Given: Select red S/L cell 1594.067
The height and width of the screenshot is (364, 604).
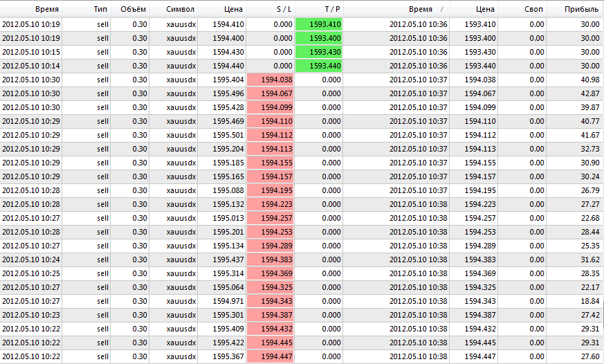Looking at the screenshot, I should coord(270,93).
